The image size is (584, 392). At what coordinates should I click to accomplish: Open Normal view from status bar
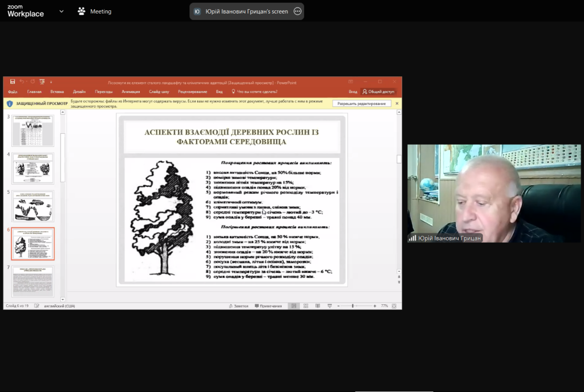coord(294,306)
